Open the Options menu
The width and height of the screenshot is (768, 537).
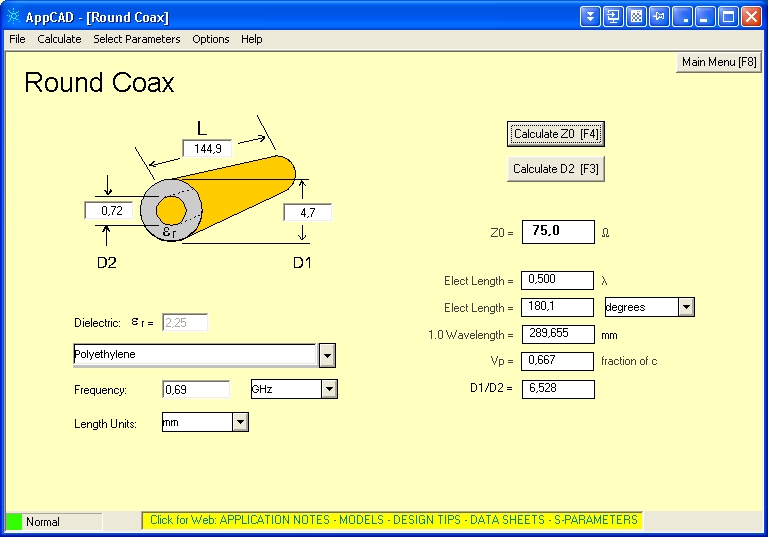click(x=211, y=39)
